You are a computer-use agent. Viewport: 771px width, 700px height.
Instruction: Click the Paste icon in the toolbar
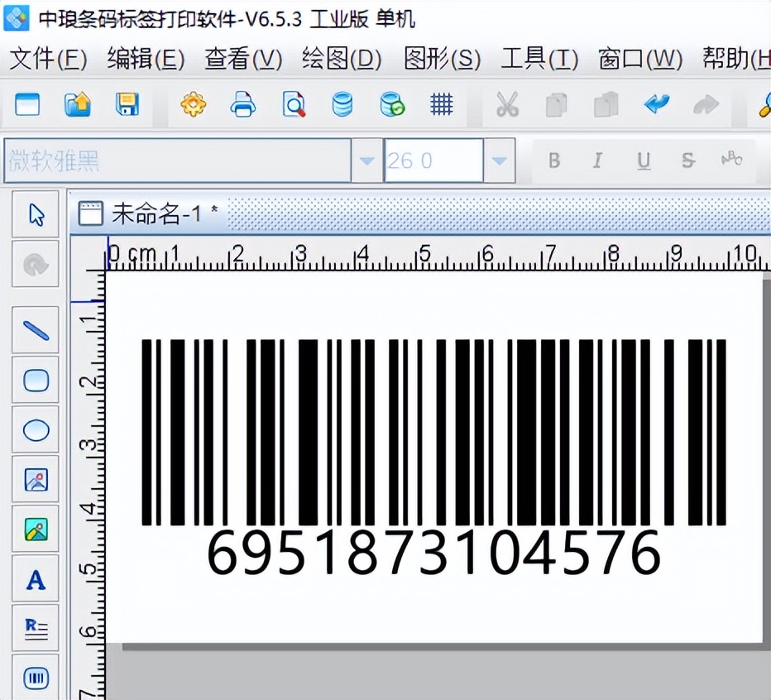coord(606,105)
